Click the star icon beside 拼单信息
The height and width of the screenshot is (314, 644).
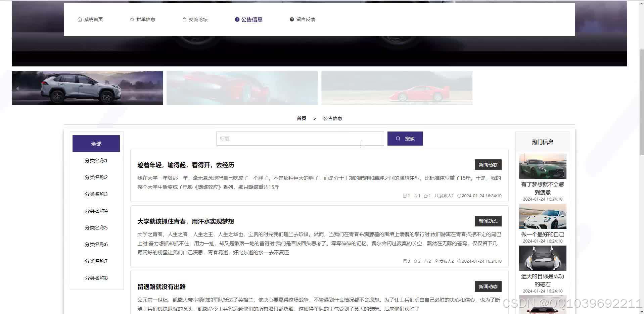pos(131,19)
